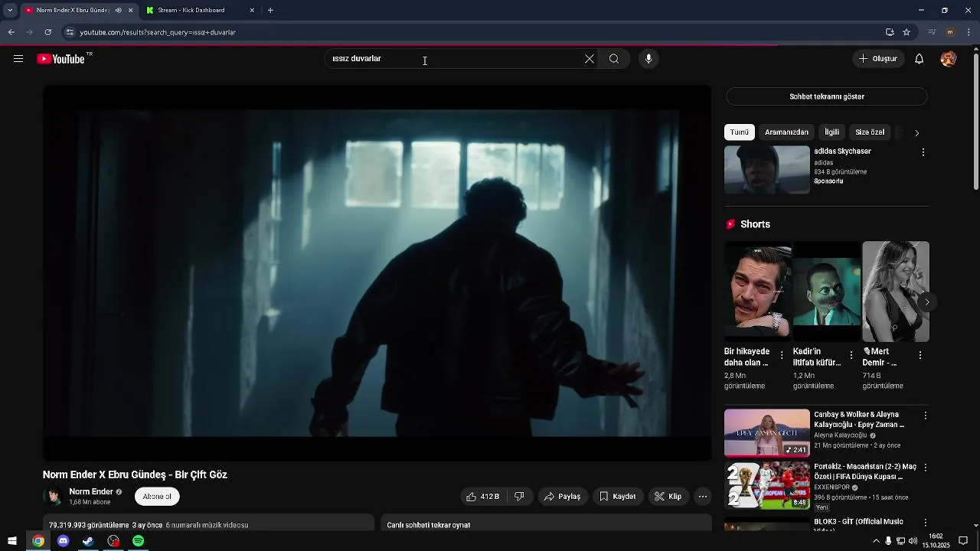Open the tab search dropdown

tap(10, 11)
